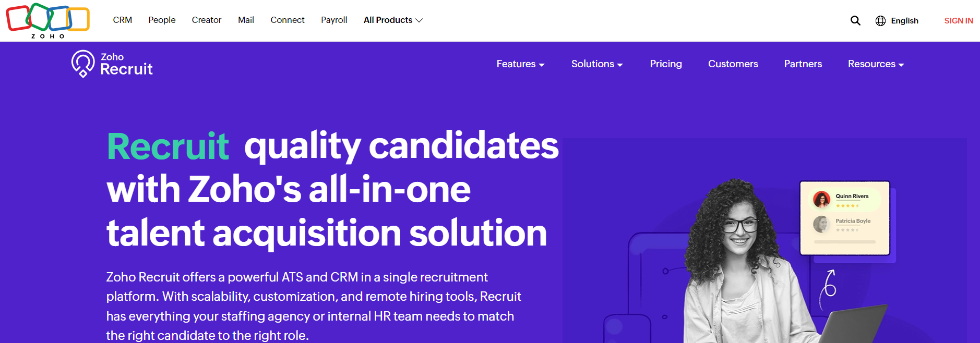
Task: Open CRM from the top menu
Action: (122, 20)
